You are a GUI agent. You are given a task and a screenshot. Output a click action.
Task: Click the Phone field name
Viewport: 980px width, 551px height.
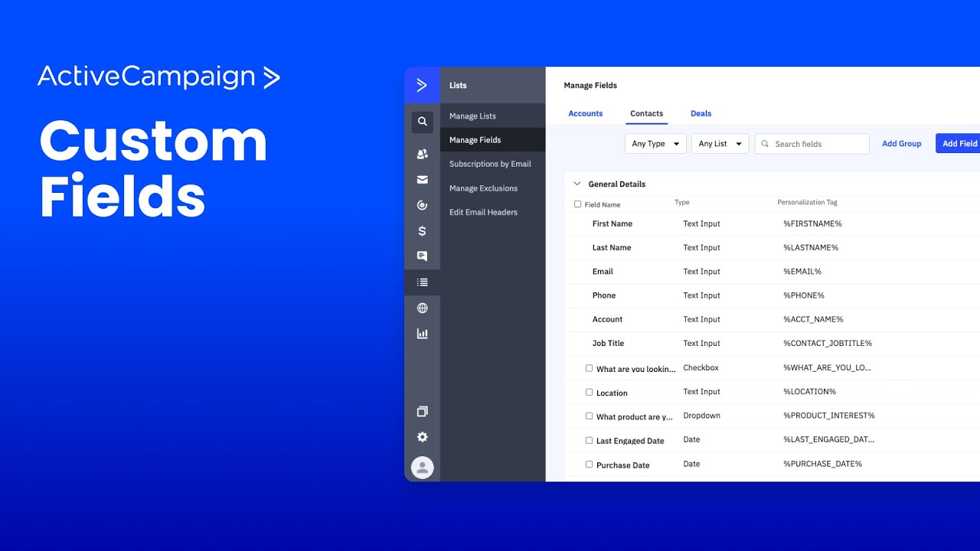(x=604, y=295)
